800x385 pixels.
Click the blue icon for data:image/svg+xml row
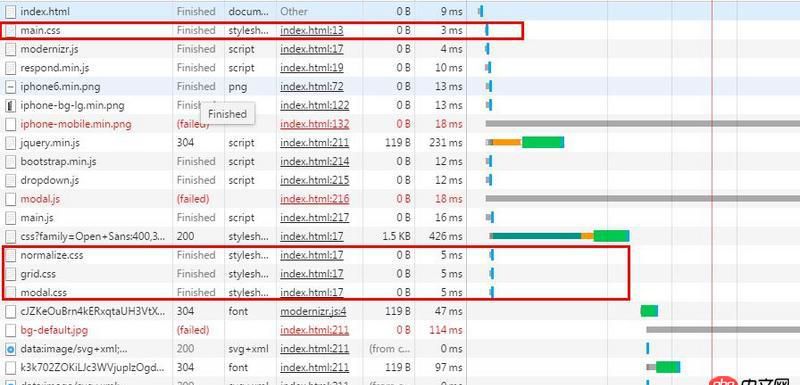pyautogui.click(x=10, y=349)
